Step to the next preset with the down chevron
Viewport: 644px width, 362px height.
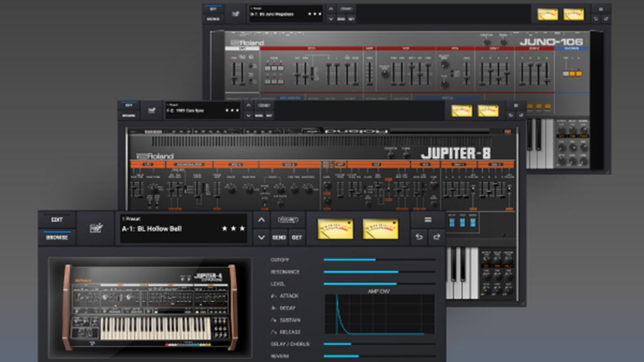point(261,237)
